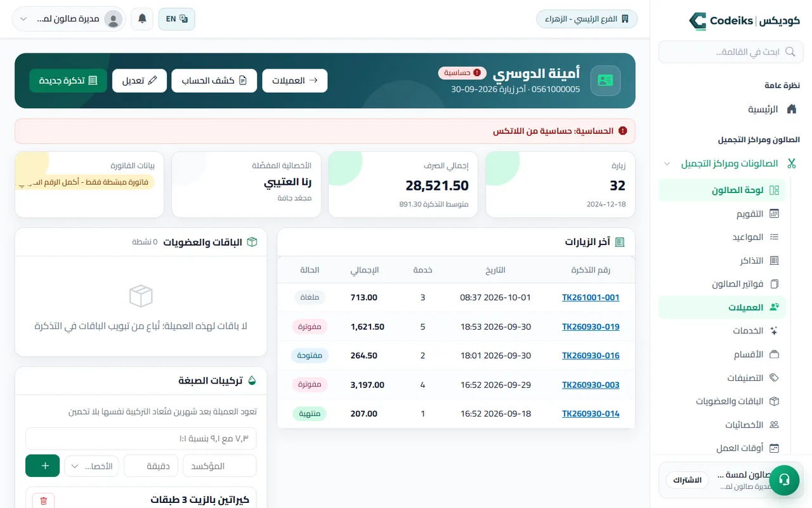The image size is (812, 508).
Task: Open the notifications bell
Action: (x=142, y=19)
